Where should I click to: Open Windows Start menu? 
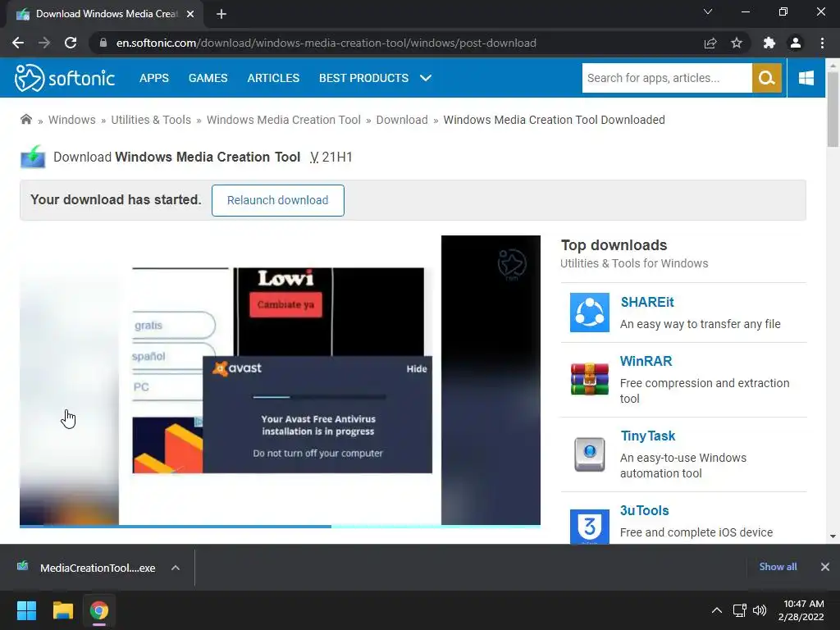(26, 610)
